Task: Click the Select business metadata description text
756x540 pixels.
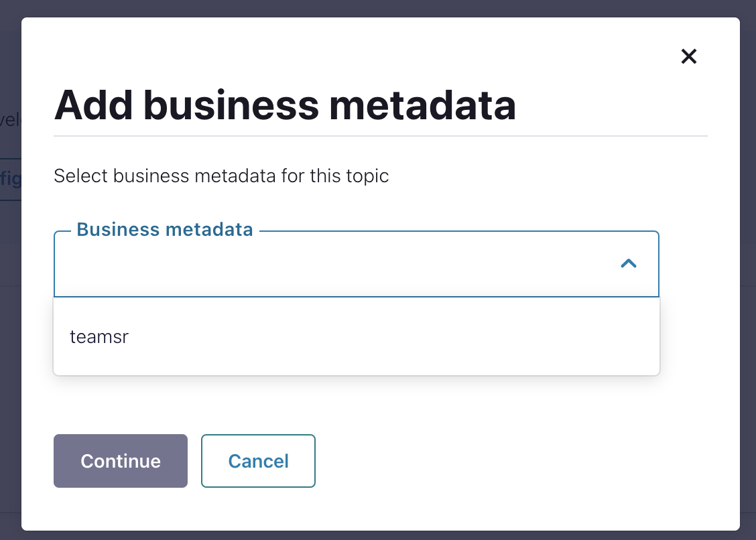Action: pos(221,176)
